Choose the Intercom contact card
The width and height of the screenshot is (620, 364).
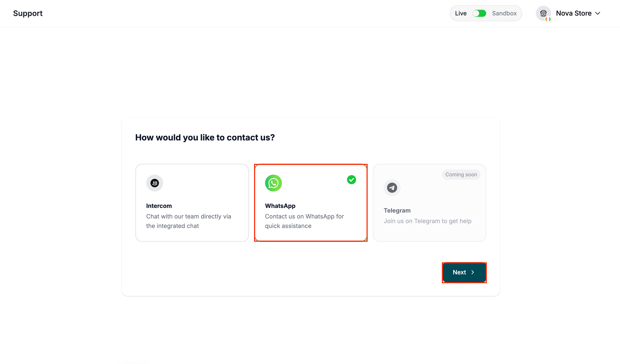pos(192,203)
